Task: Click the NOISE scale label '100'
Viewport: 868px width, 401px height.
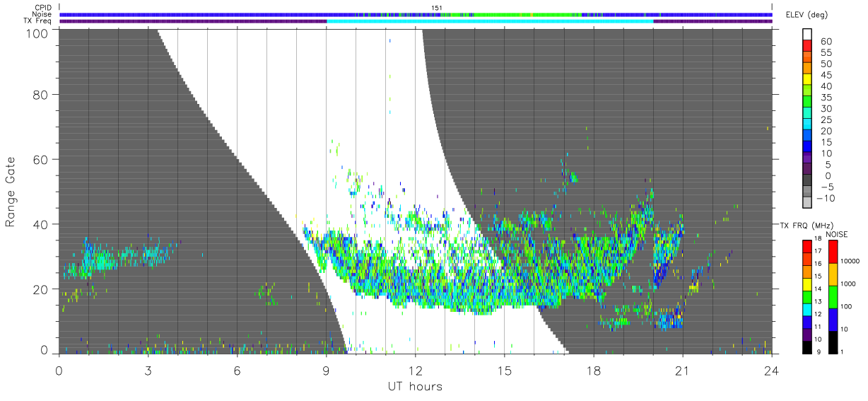Action: tap(848, 306)
